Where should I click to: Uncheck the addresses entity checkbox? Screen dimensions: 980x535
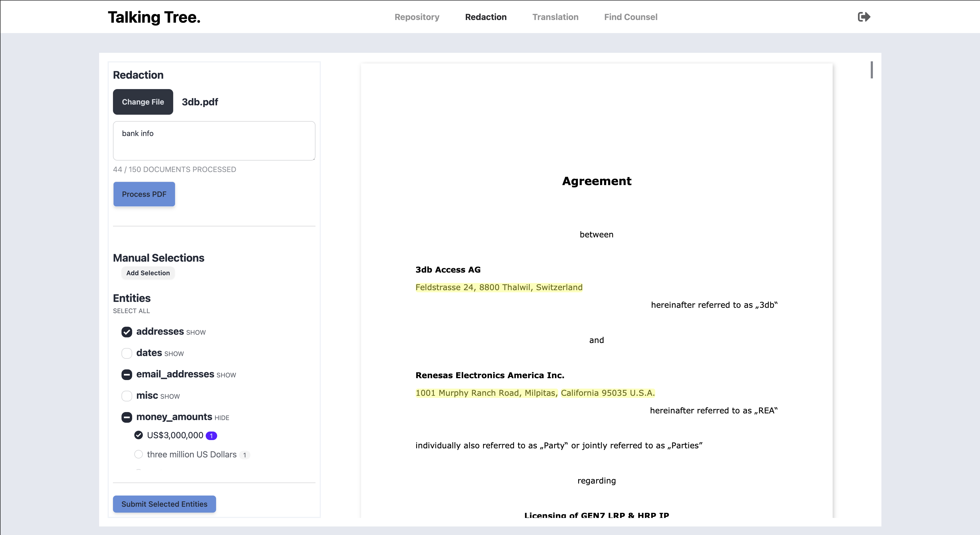coord(127,332)
